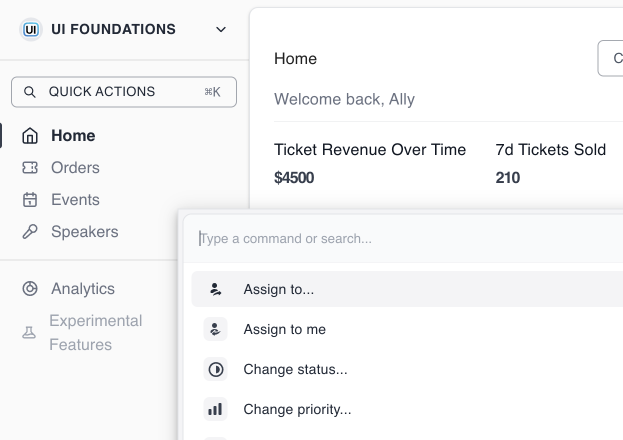The image size is (623, 440).
Task: Select the Assign to... command
Action: (279, 290)
